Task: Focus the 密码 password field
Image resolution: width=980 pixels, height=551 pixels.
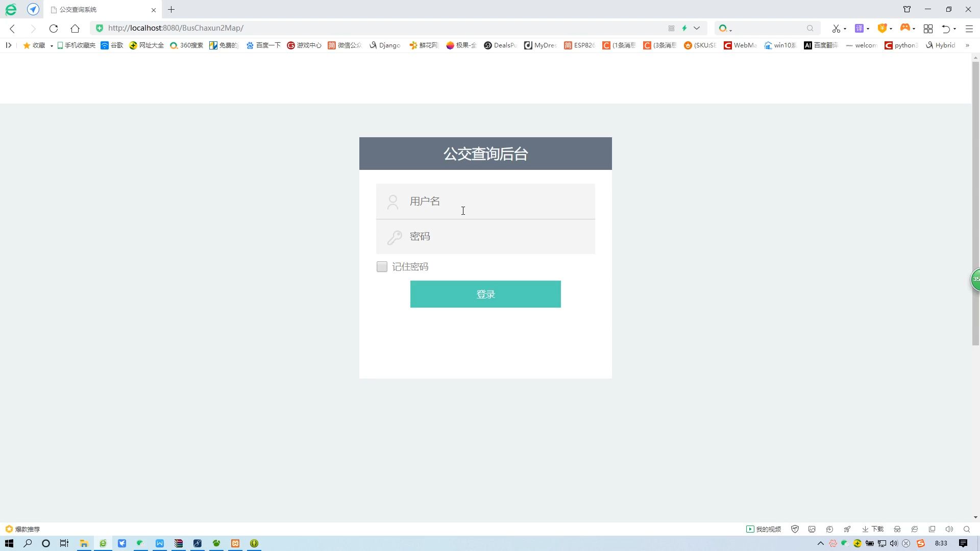Action: click(x=485, y=236)
